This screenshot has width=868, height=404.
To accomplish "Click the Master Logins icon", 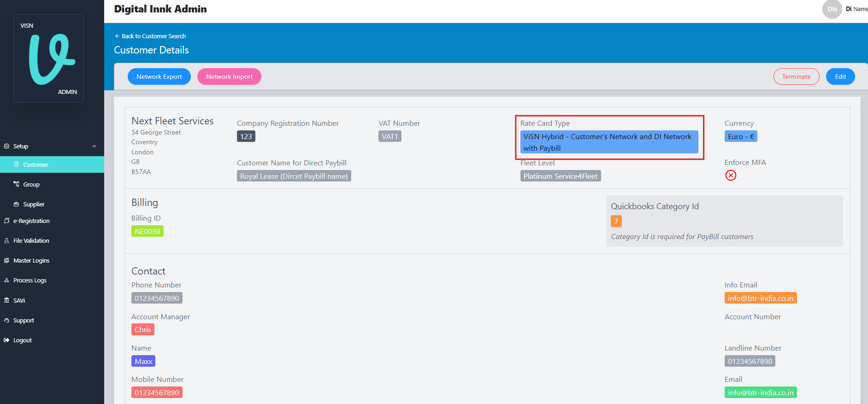I will [6, 260].
